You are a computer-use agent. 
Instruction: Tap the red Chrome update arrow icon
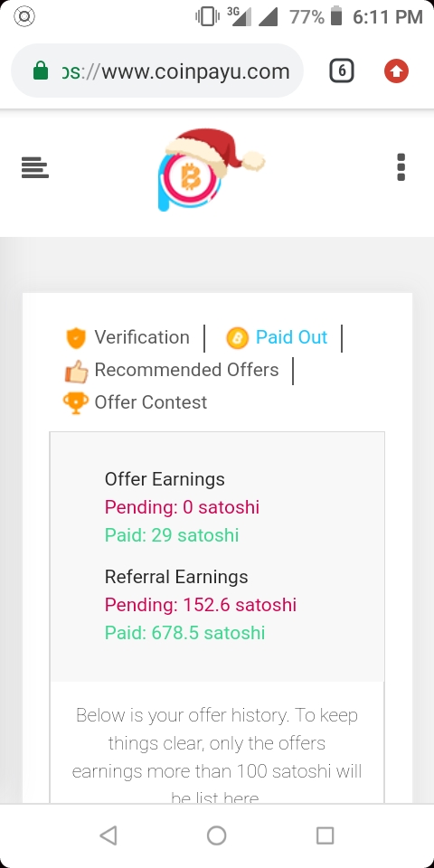pyautogui.click(x=396, y=71)
